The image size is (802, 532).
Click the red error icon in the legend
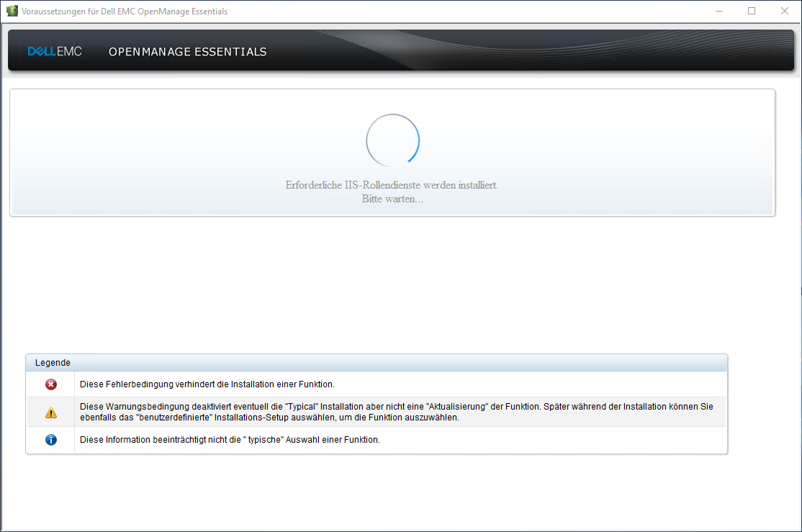coord(51,384)
